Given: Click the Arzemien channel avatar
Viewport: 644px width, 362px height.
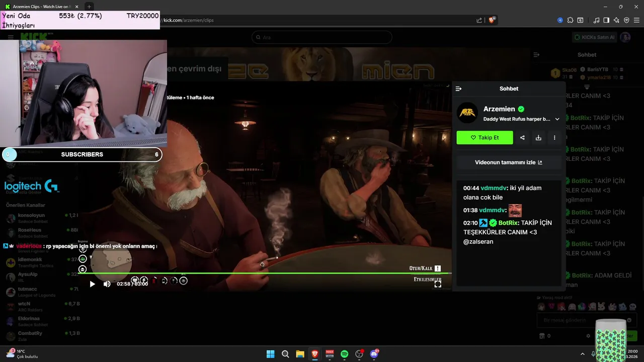Looking at the screenshot, I should point(467,113).
